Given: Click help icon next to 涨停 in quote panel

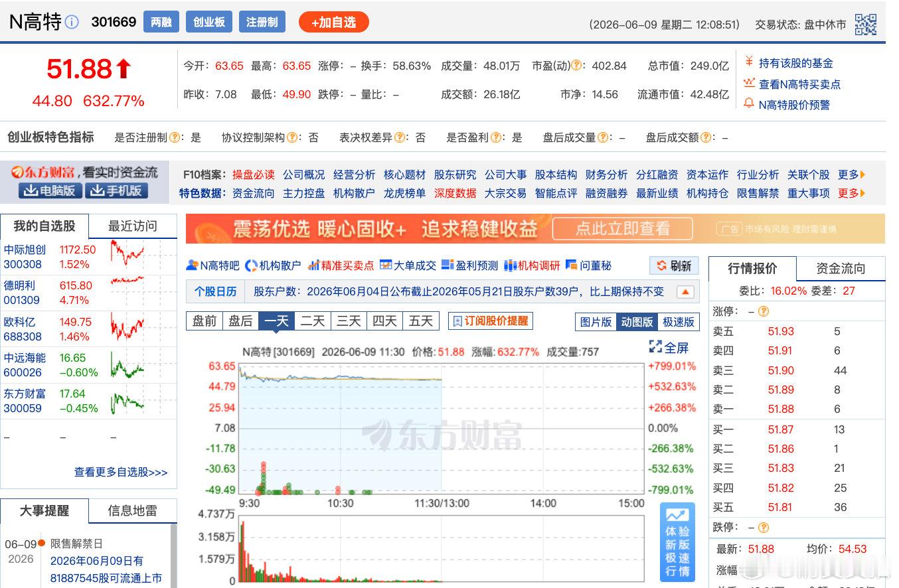Looking at the screenshot, I should coord(764,311).
